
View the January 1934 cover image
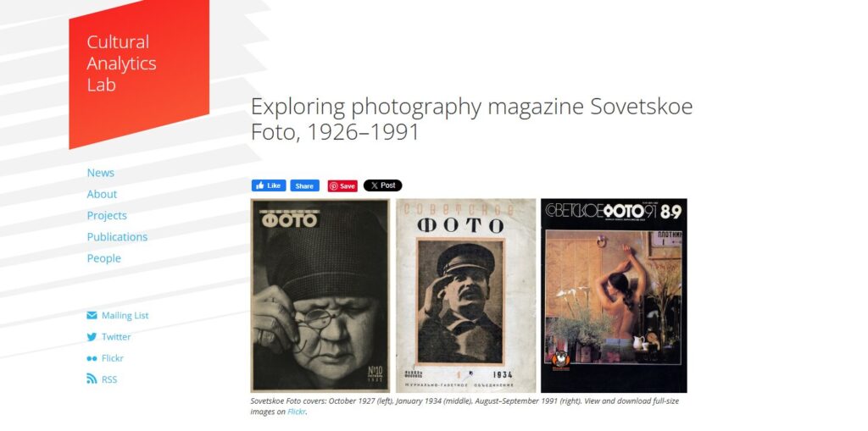(x=465, y=296)
